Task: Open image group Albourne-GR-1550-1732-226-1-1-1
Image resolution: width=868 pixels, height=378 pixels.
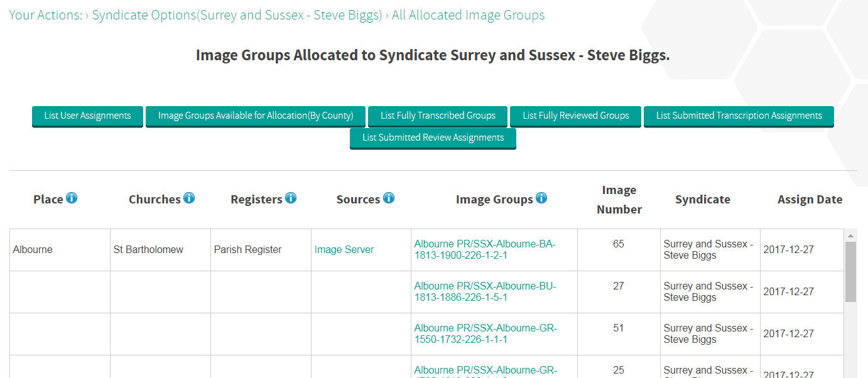Action: 486,334
